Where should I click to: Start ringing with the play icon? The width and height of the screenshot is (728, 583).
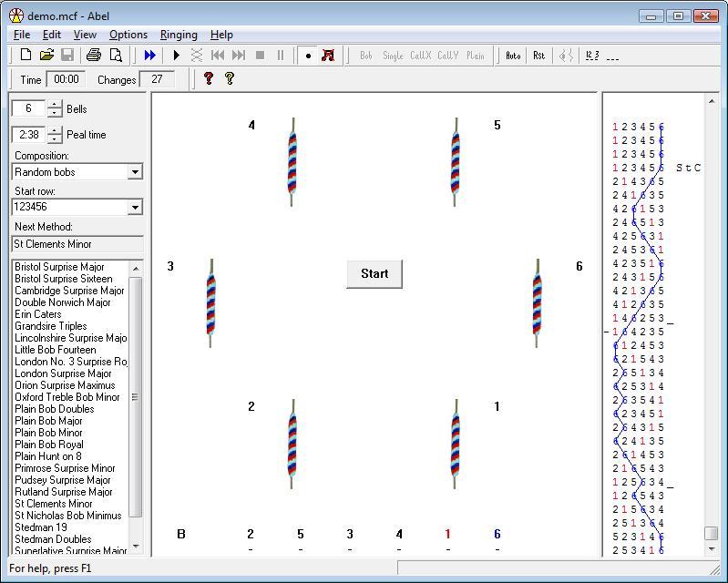pyautogui.click(x=176, y=56)
